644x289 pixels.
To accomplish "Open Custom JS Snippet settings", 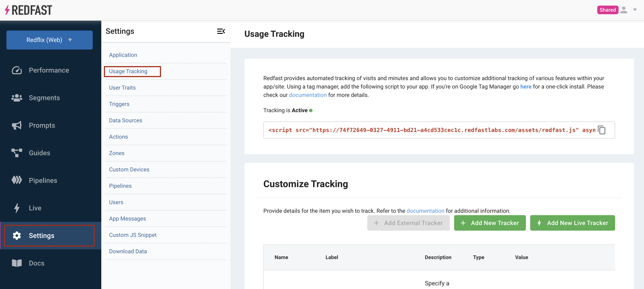I will tap(133, 235).
